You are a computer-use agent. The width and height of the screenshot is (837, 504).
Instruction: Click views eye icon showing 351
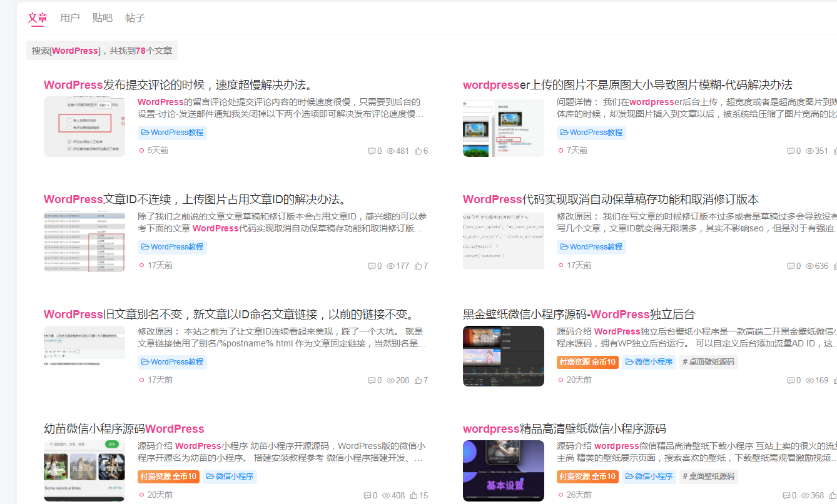(x=809, y=151)
